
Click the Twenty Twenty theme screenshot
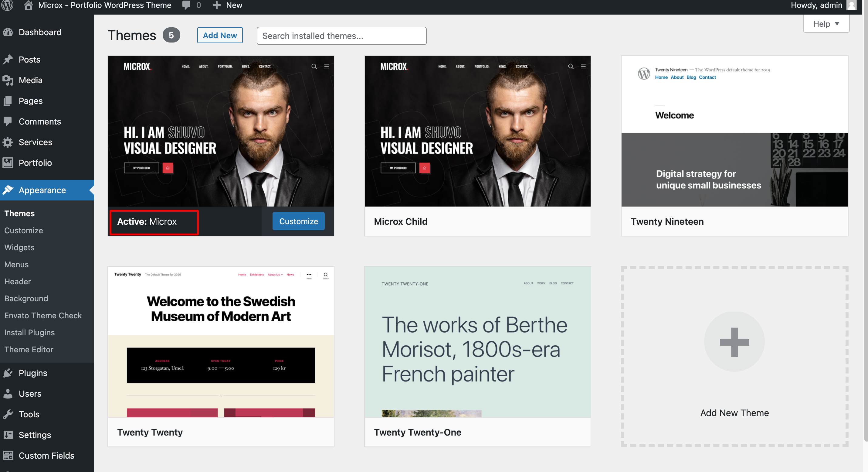coord(221,342)
